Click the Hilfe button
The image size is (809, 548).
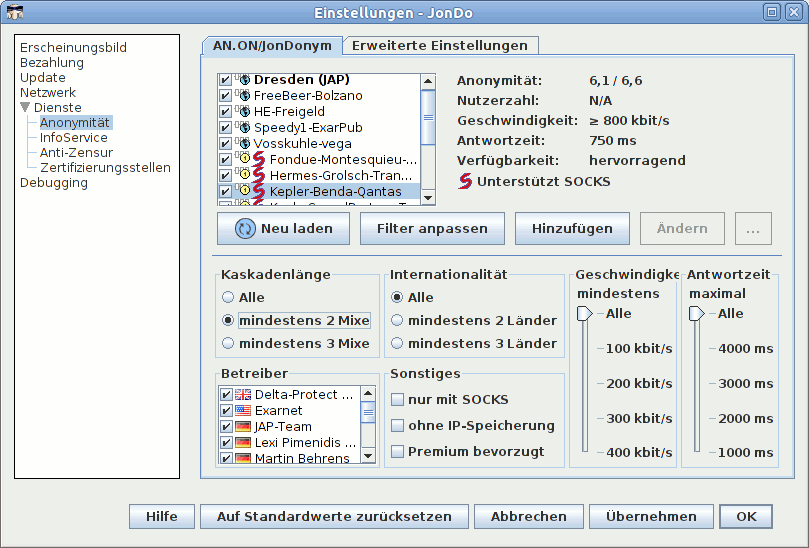pyautogui.click(x=161, y=517)
